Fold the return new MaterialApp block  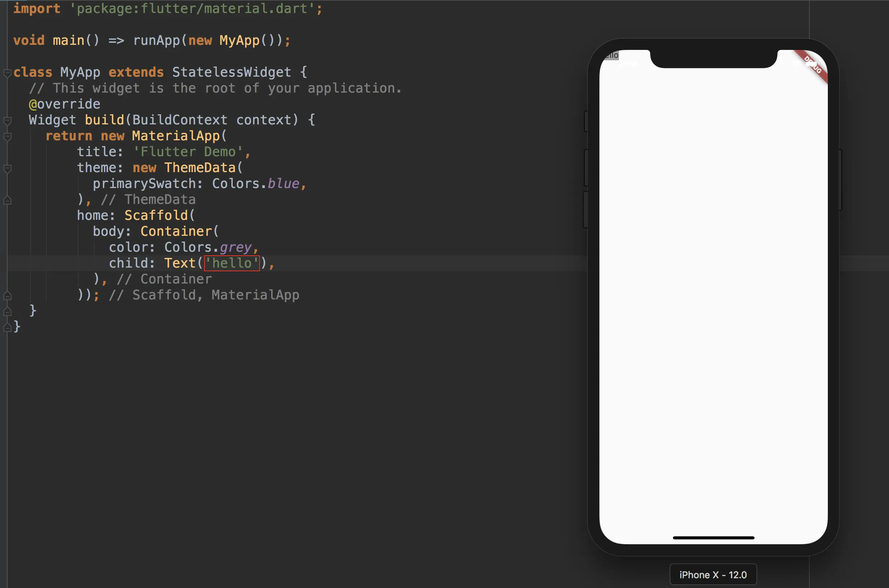click(7, 136)
